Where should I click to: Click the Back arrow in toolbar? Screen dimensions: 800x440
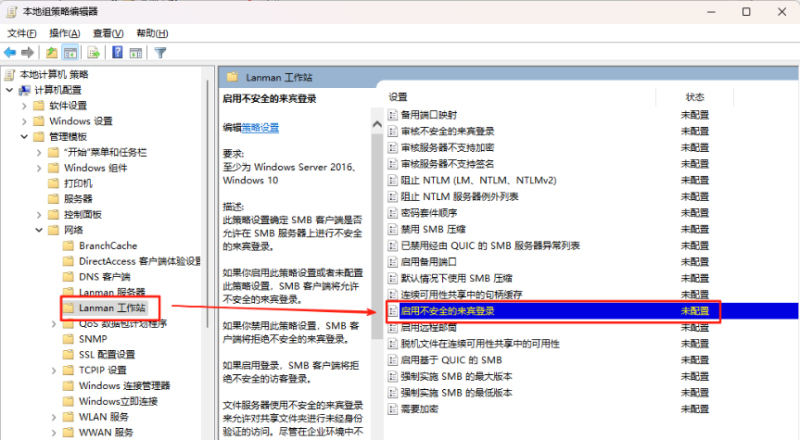[11, 52]
